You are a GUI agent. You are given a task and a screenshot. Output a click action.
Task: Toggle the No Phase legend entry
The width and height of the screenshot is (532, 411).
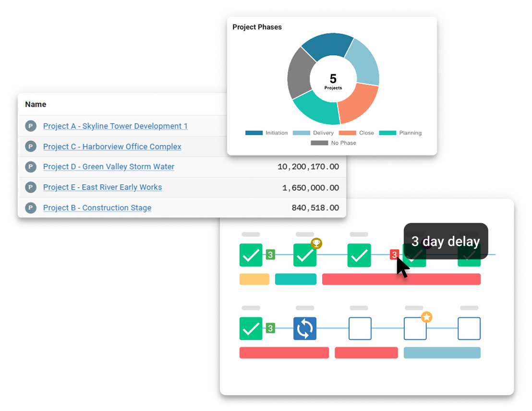(337, 143)
